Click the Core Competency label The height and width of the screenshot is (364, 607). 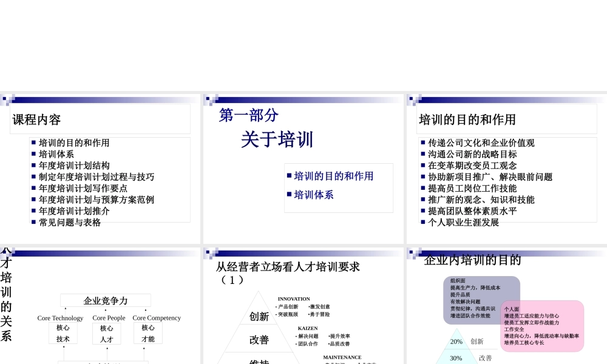click(157, 318)
